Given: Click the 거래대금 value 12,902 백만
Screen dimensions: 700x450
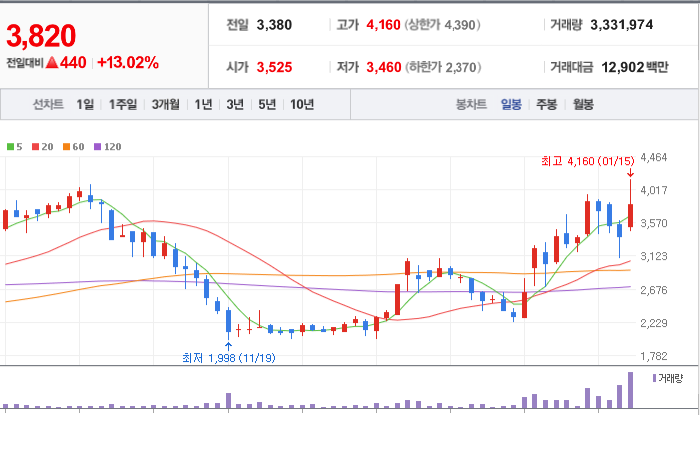Looking at the screenshot, I should [x=635, y=67].
